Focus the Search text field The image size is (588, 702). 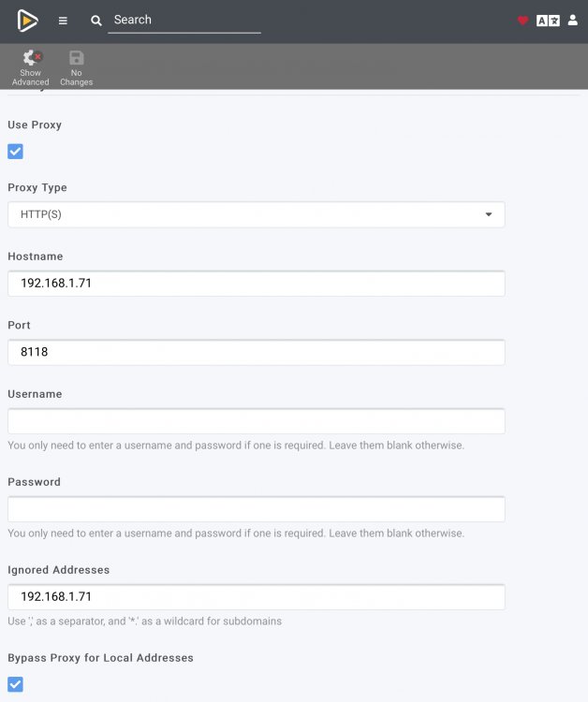pos(184,21)
